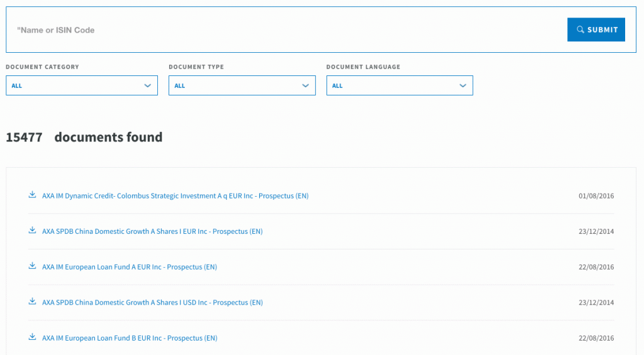This screenshot has height=355, width=644.
Task: Click the DOCUMENT LANGUAGE label
Action: tap(363, 67)
